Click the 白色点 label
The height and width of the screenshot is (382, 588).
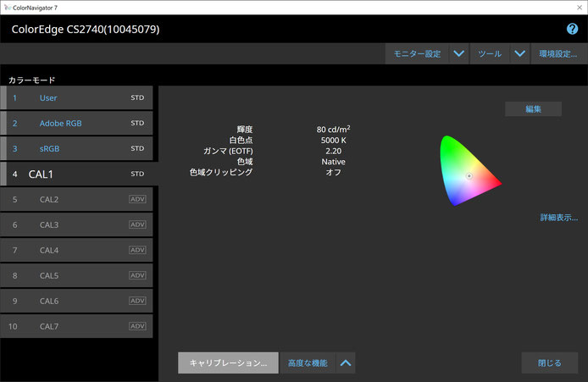click(x=241, y=141)
